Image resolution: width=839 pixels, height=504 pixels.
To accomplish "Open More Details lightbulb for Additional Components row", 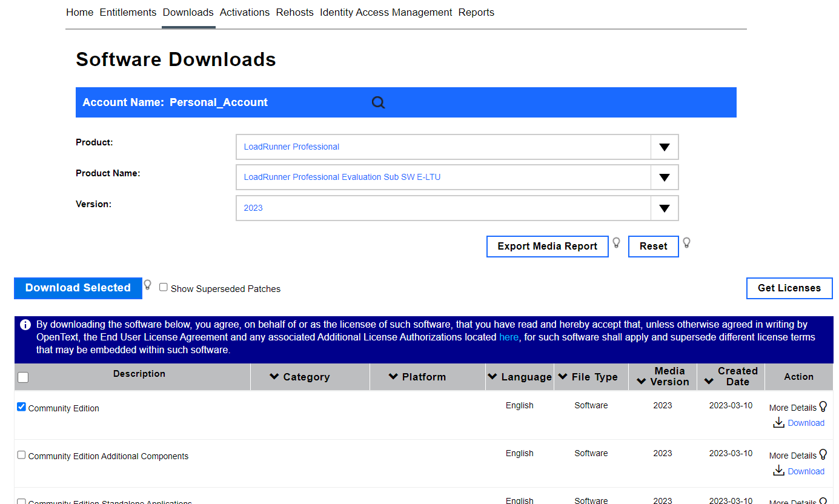I will pyautogui.click(x=823, y=454).
